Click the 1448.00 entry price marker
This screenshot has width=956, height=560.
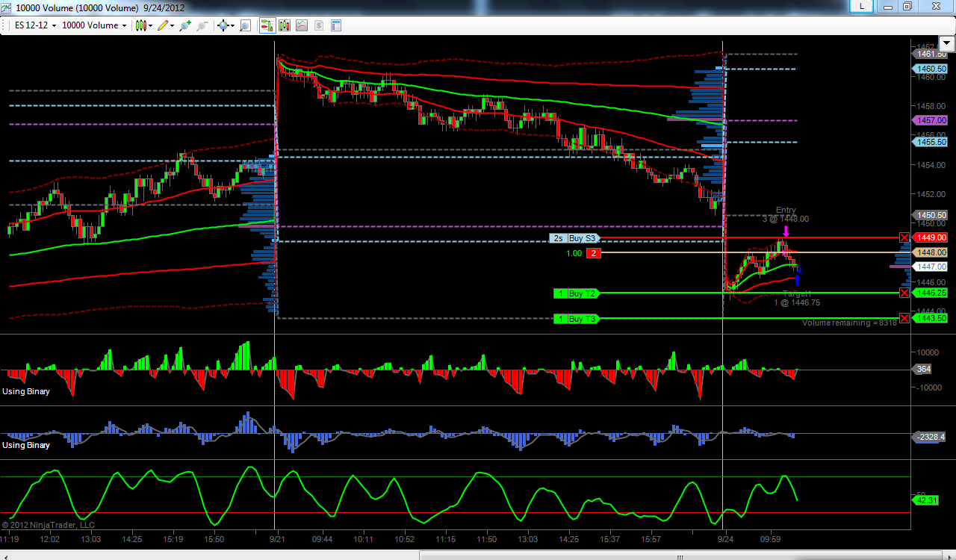pyautogui.click(x=929, y=252)
